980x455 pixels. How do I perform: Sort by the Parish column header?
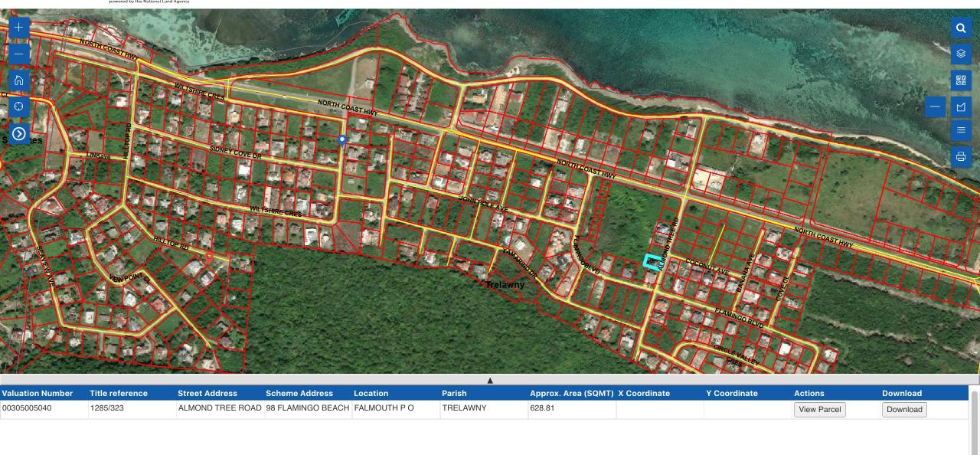pos(453,393)
